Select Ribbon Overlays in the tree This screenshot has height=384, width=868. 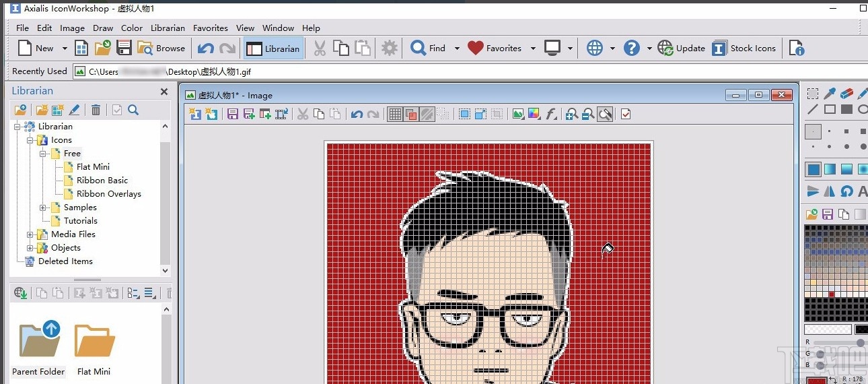click(108, 193)
